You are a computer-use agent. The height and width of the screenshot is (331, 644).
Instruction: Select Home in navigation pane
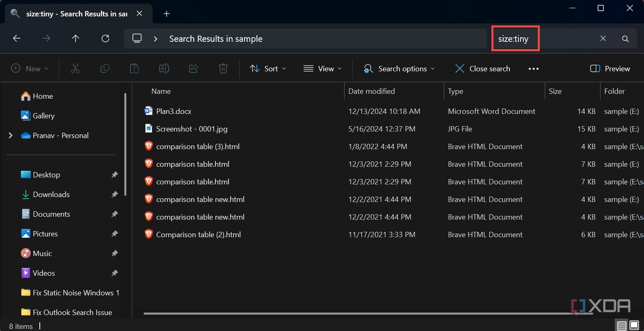(37, 96)
